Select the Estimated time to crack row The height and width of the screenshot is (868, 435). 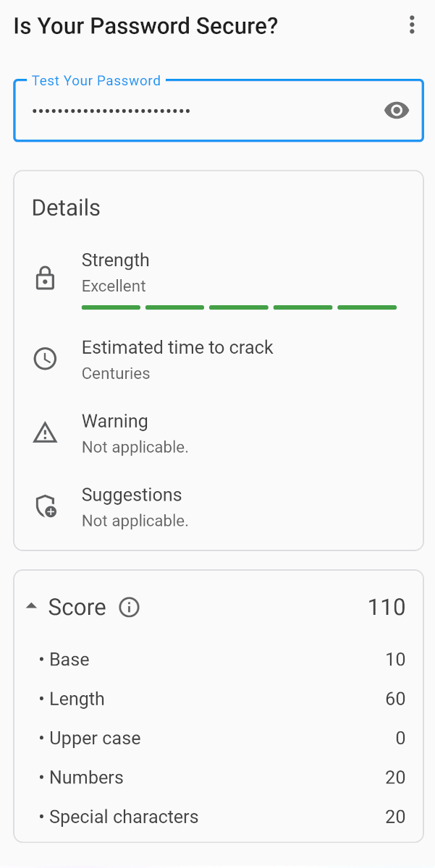click(x=177, y=348)
